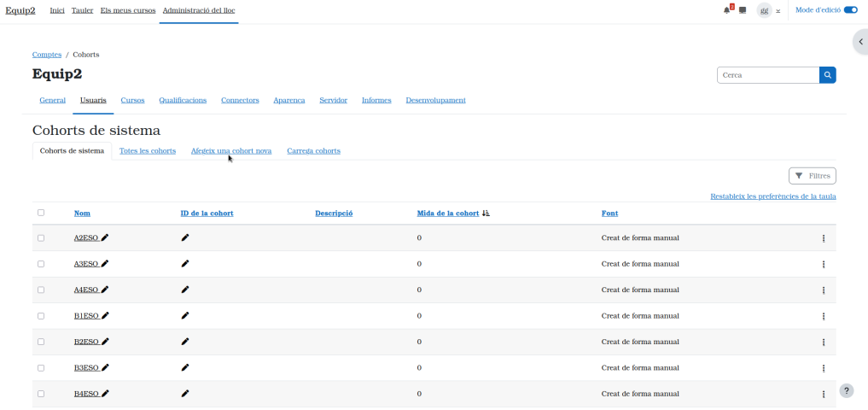868x410 pixels.
Task: Edit the A3ESO cohort name pencil
Action: [x=105, y=264]
